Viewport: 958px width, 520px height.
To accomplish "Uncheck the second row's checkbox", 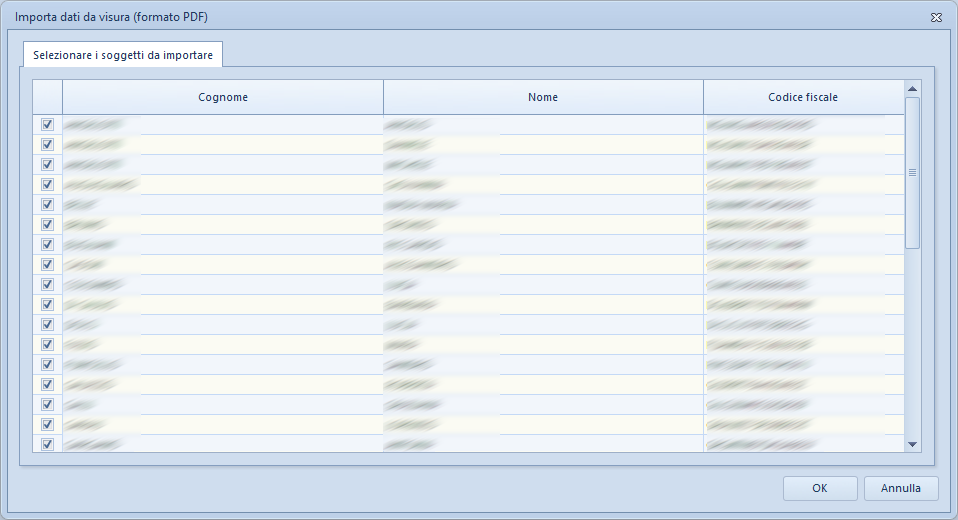I will click(x=47, y=144).
